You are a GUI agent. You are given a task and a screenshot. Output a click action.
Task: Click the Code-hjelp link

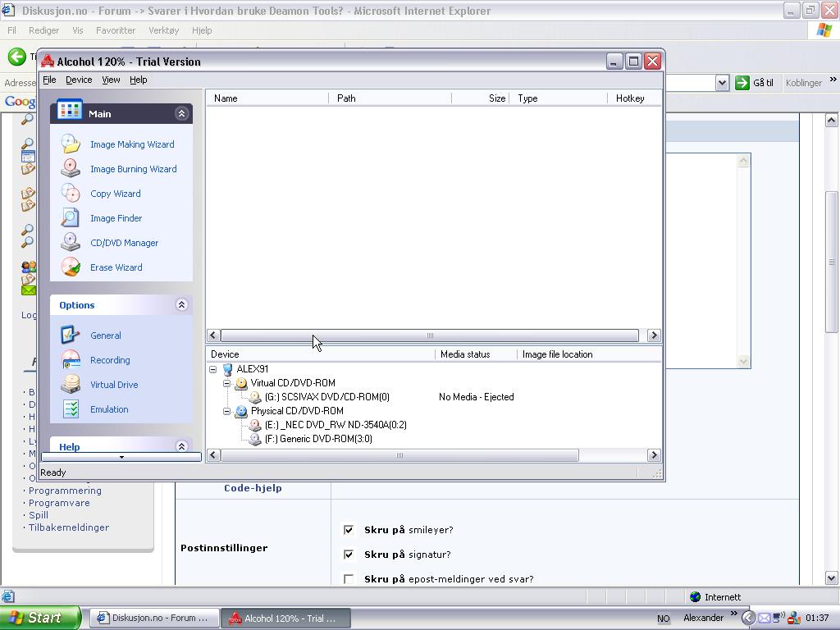coord(253,488)
